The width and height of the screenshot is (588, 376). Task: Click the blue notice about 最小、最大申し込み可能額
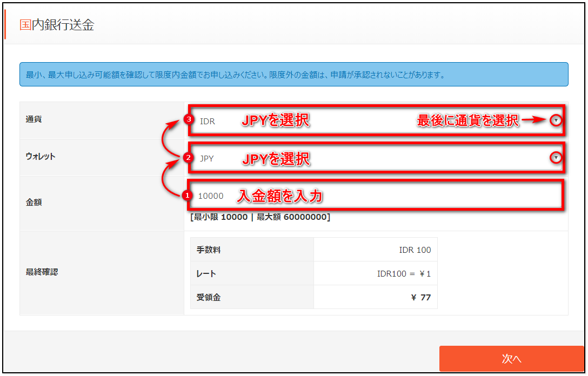293,75
